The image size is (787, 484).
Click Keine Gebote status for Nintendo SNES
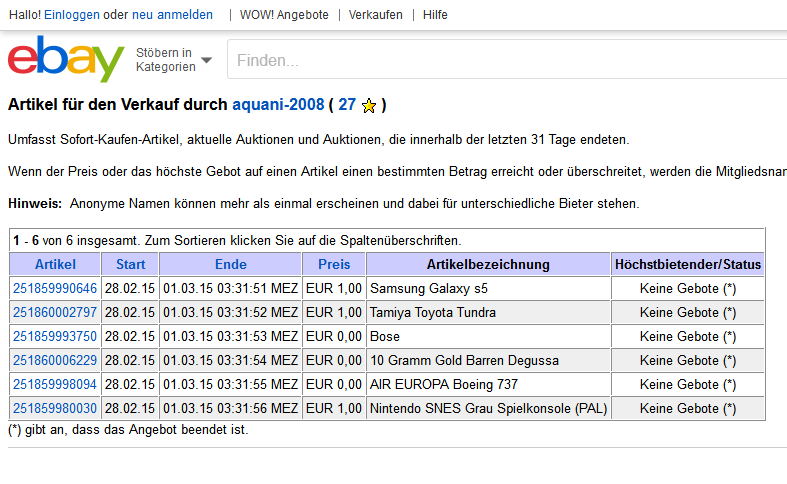coord(688,409)
